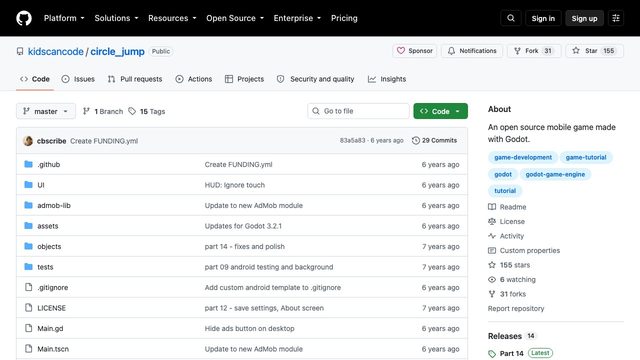Click the Sign up button
This screenshot has width=640, height=360.
(584, 18)
